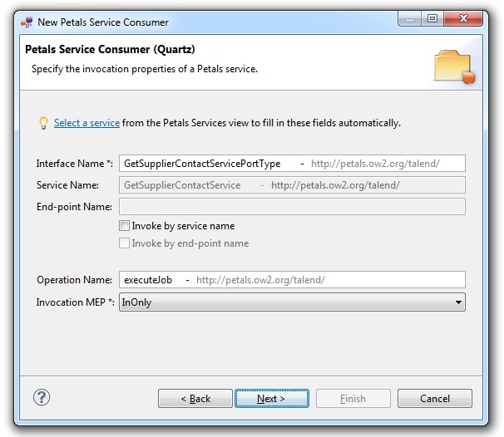Click the help question mark icon
The width and height of the screenshot is (504, 437).
[x=42, y=398]
